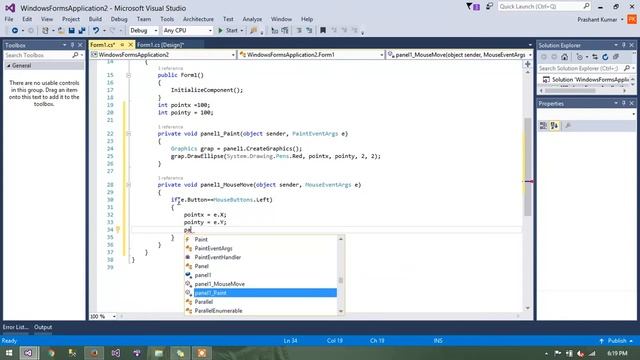
Task: Choose panel1_Paint in the IntelliSense list
Action: (261, 293)
